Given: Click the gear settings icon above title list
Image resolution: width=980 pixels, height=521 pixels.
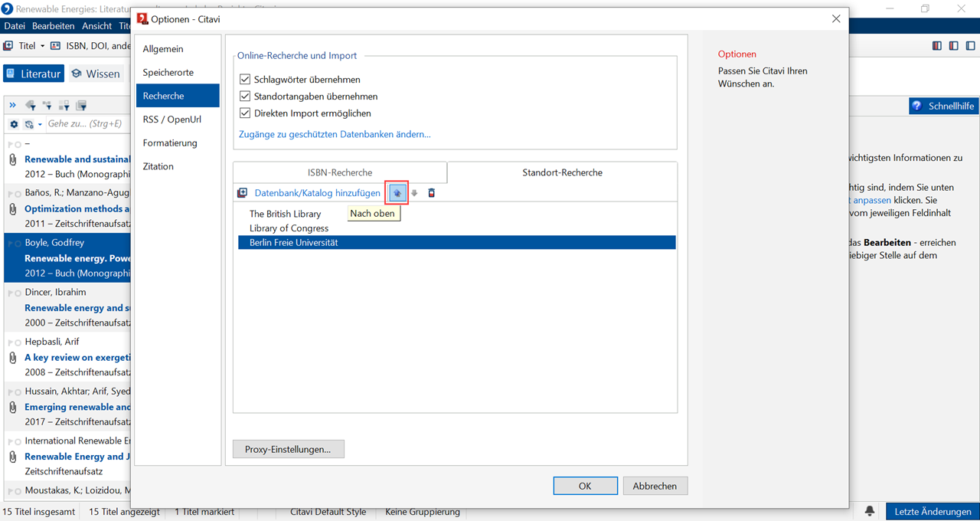Looking at the screenshot, I should click(x=14, y=124).
